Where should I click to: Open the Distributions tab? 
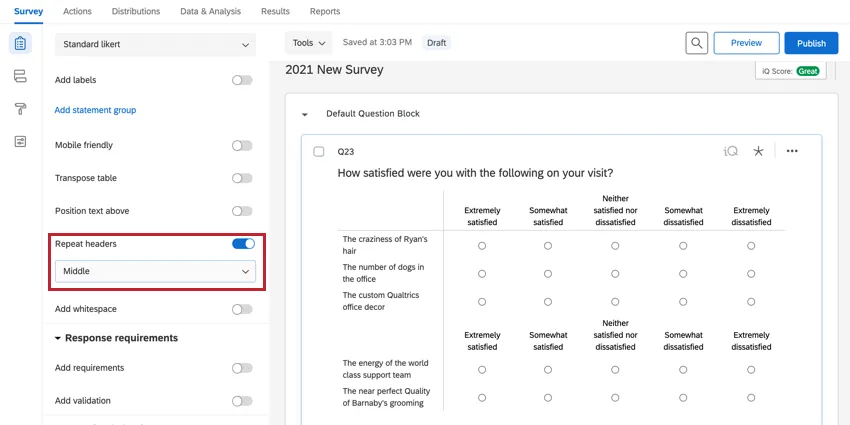136,12
